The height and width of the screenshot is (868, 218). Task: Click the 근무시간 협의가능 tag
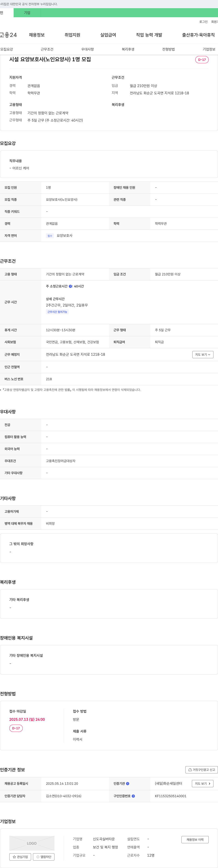click(x=57, y=312)
